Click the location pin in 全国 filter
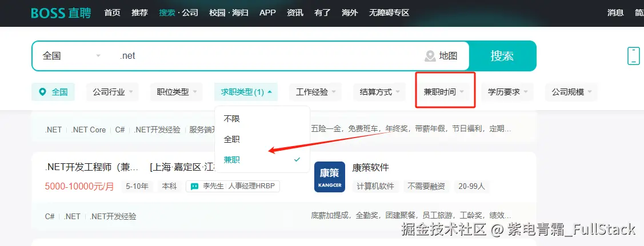 pos(42,92)
